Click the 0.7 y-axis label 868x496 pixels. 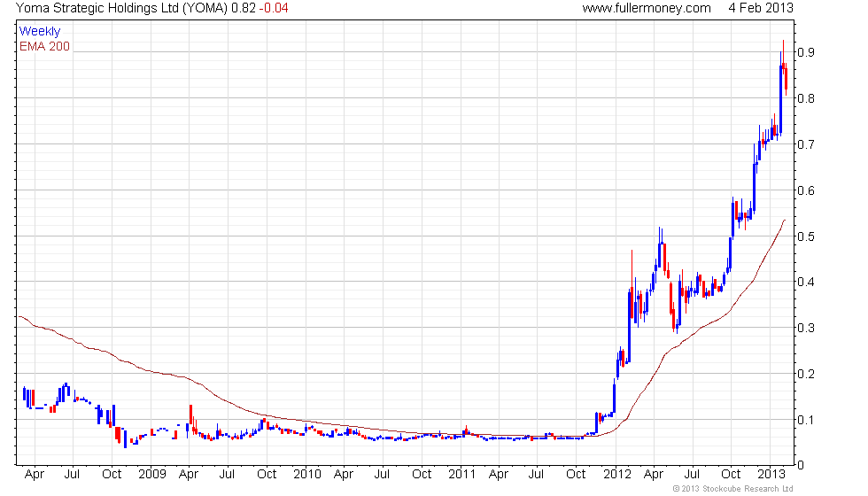pyautogui.click(x=806, y=144)
